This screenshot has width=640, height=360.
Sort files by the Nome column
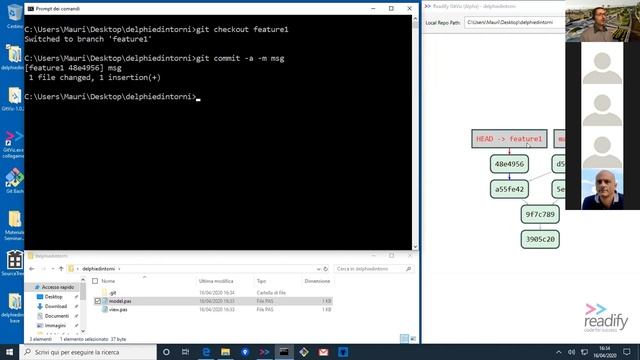[x=108, y=281]
